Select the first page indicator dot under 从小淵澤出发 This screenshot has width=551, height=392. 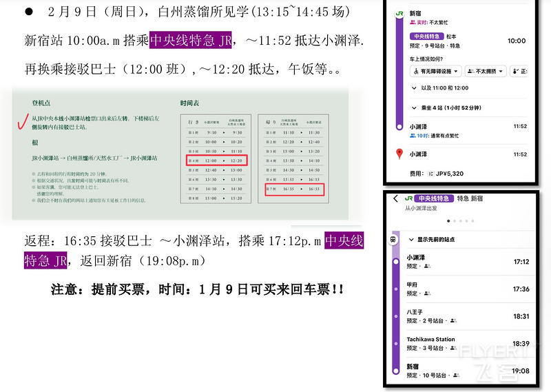[448, 221]
